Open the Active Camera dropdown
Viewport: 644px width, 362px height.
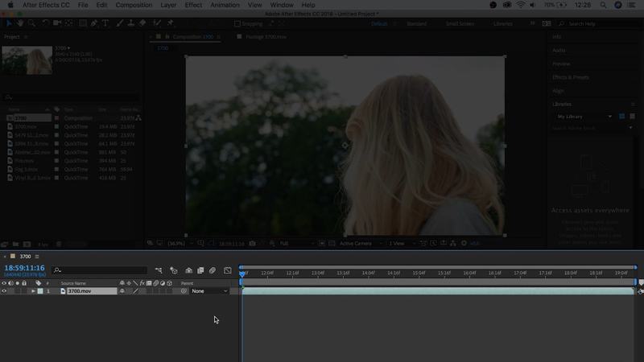point(361,244)
